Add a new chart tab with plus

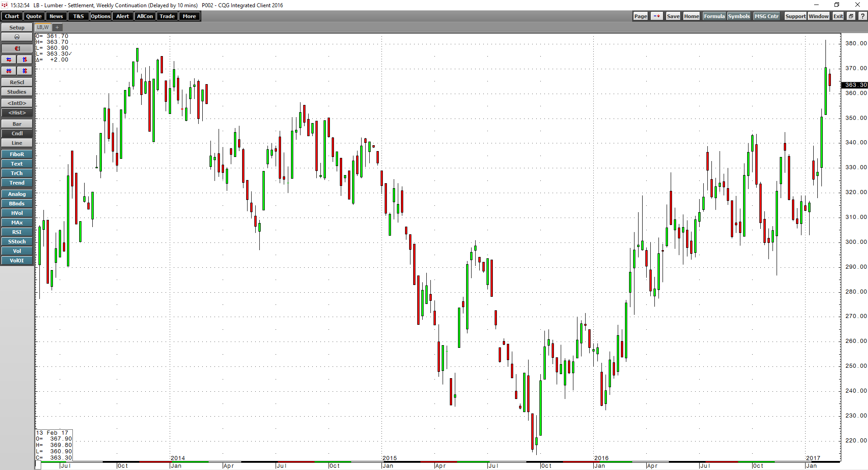57,28
